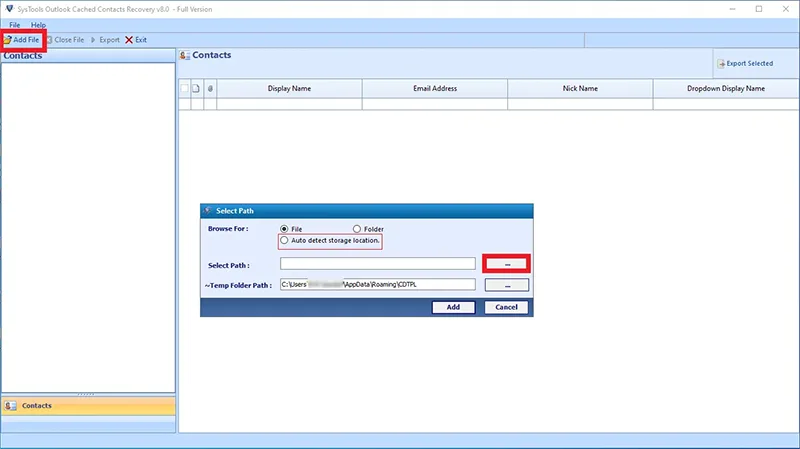Open the Help menu
The image size is (800, 449).
pos(38,24)
